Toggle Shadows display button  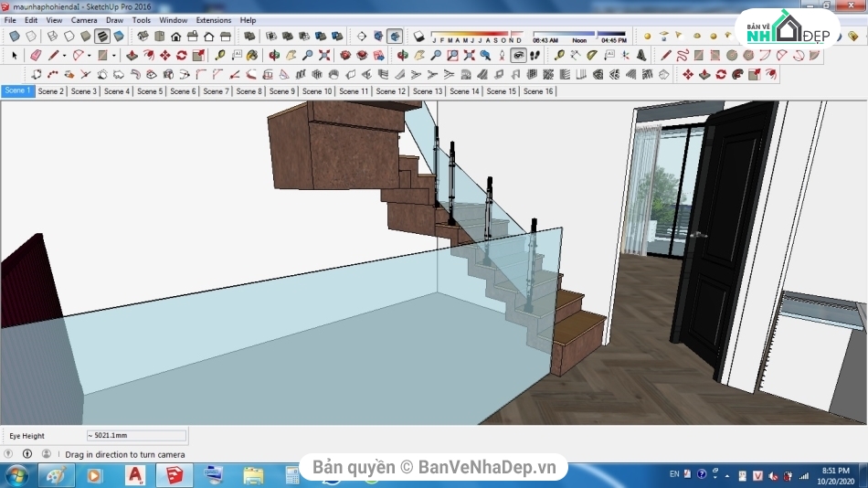click(x=419, y=37)
